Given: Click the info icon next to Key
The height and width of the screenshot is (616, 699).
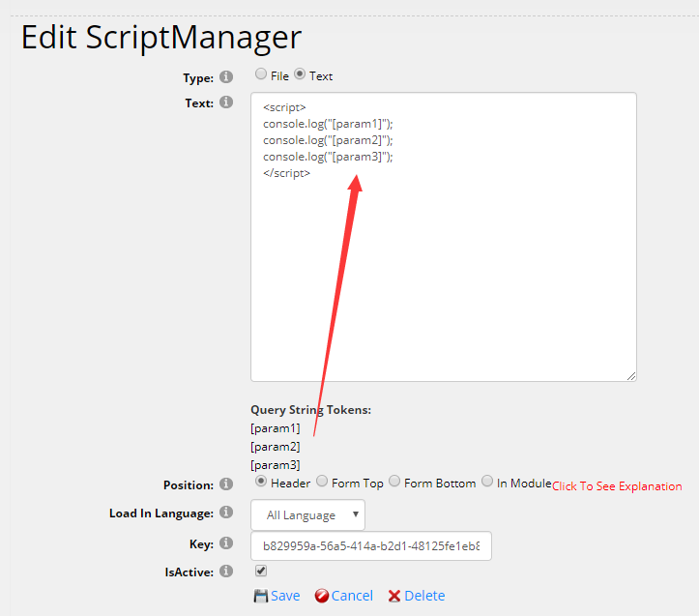Looking at the screenshot, I should click(226, 543).
